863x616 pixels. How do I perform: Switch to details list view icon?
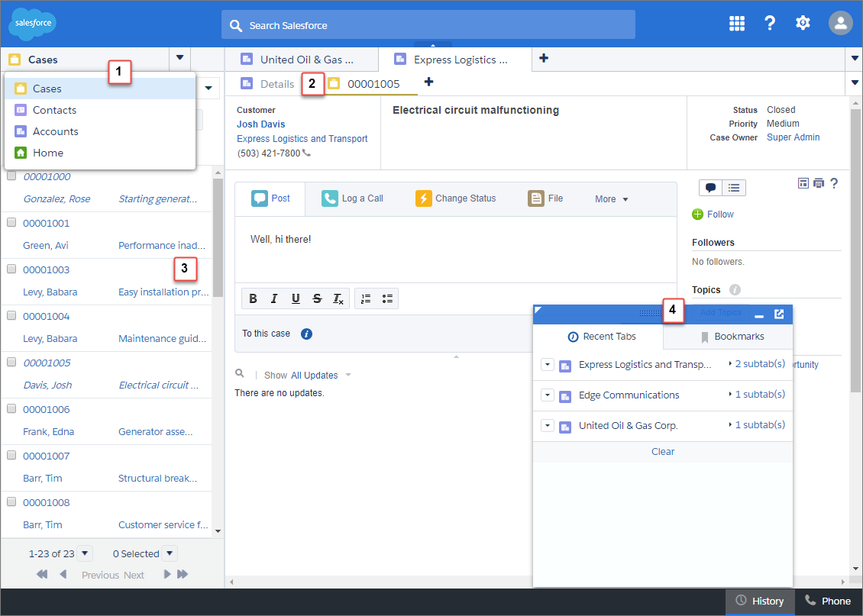tap(734, 188)
